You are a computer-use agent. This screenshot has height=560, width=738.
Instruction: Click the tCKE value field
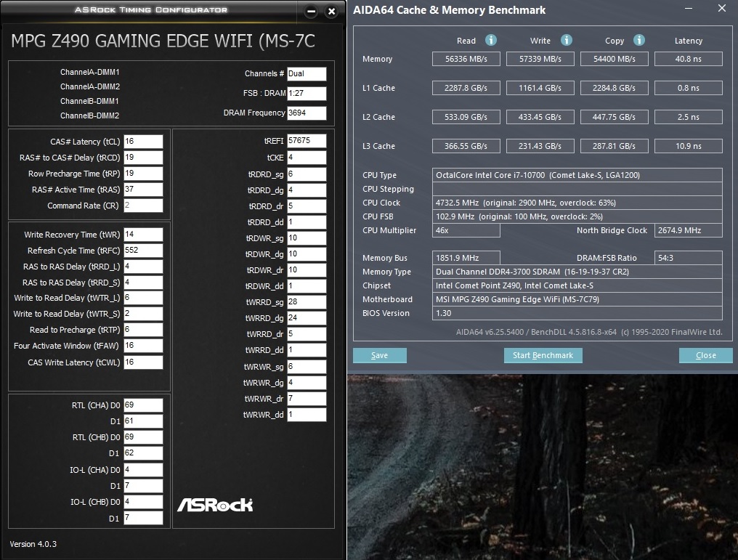(307, 158)
